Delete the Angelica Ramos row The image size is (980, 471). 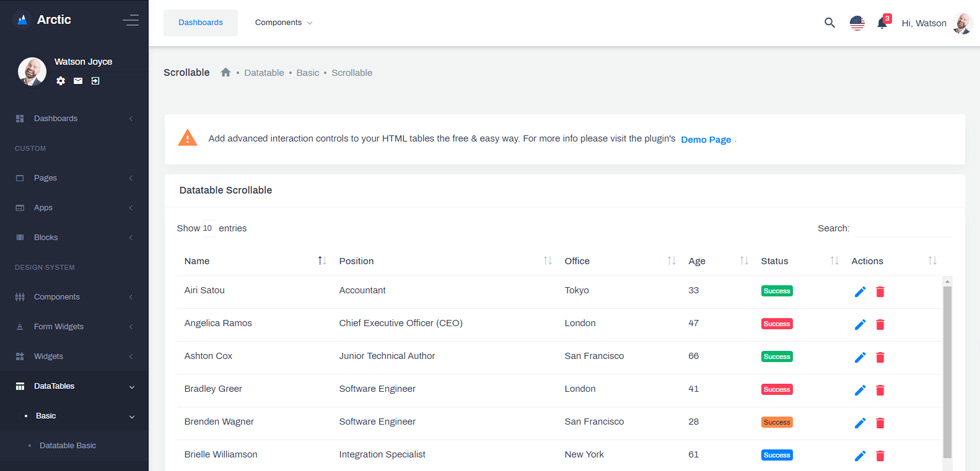880,324
